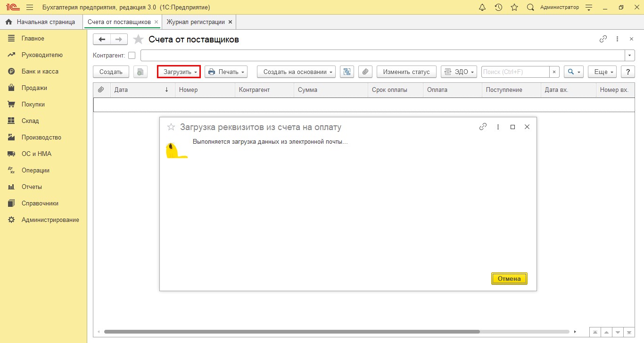The image size is (644, 343).
Task: Focus the Поиск (Ctrl+F) search field
Action: [515, 72]
